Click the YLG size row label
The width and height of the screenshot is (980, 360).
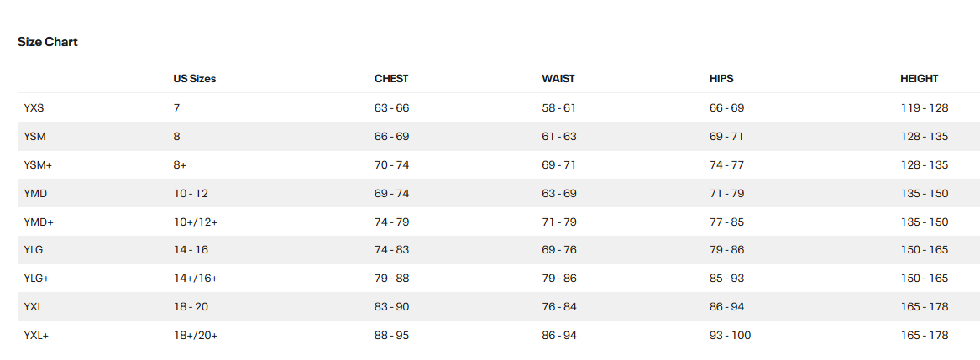click(x=34, y=250)
